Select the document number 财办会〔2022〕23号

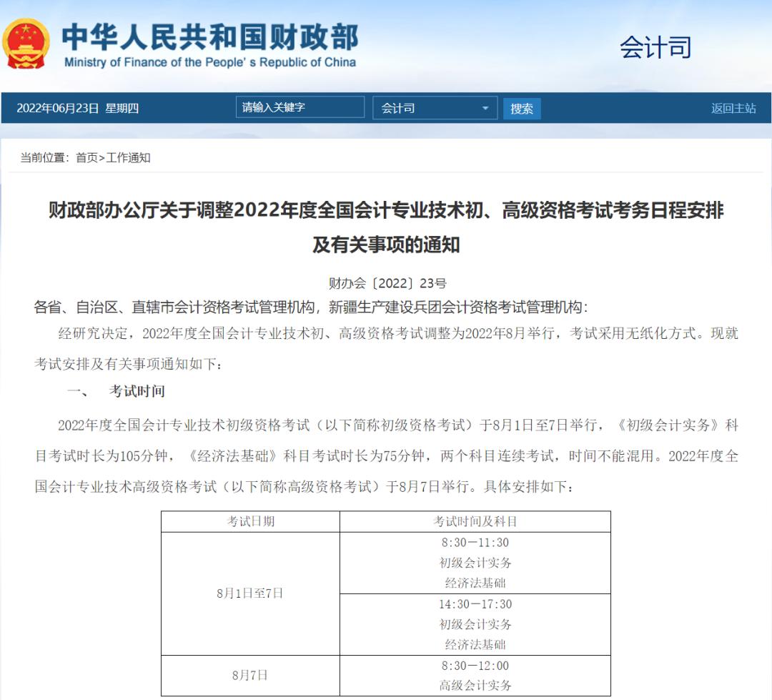pyautogui.click(x=387, y=283)
